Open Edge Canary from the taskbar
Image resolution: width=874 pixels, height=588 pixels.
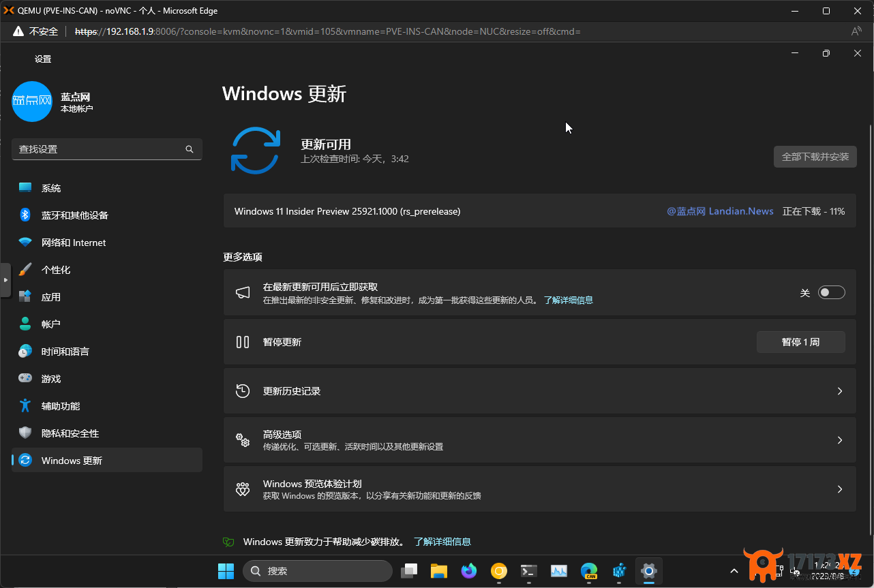[589, 571]
